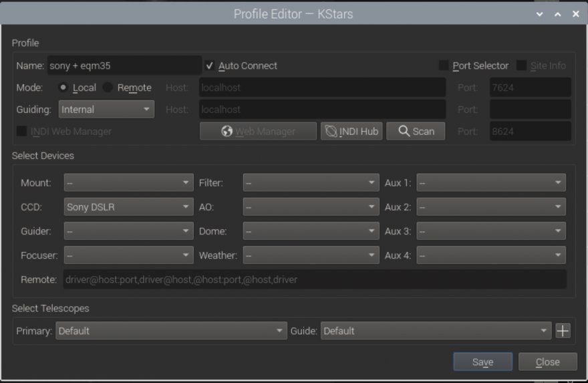Expand the Mount device dropdown

(x=128, y=183)
